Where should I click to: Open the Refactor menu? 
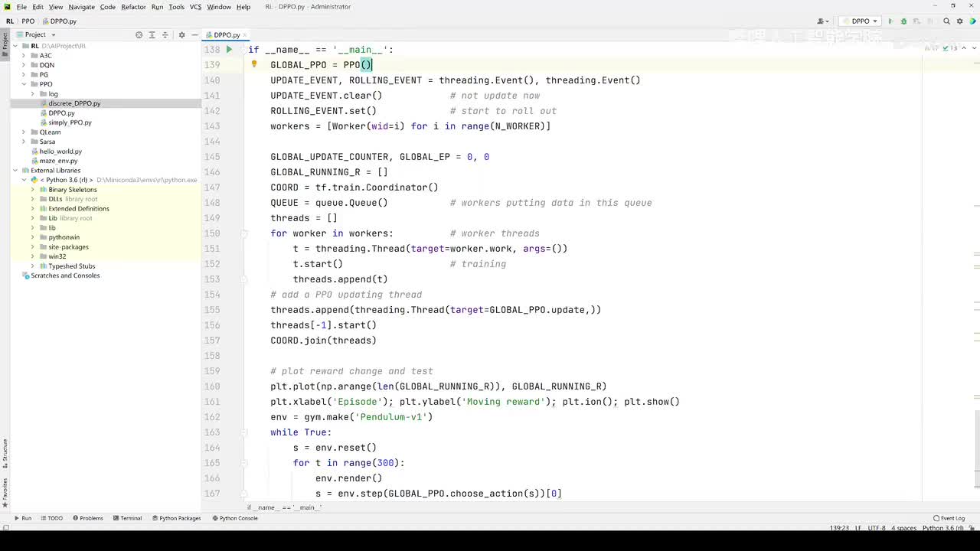133,7
